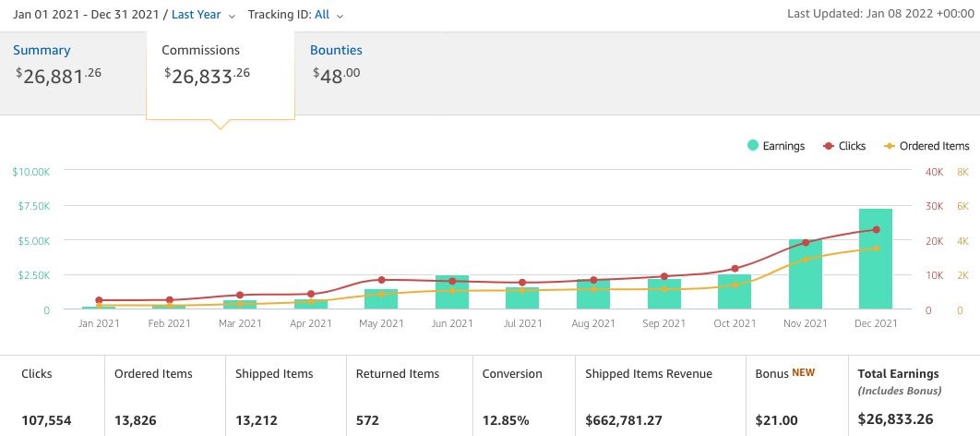Toggle the Clicks line in legend
Viewport: 980px width, 436px height.
tap(842, 146)
